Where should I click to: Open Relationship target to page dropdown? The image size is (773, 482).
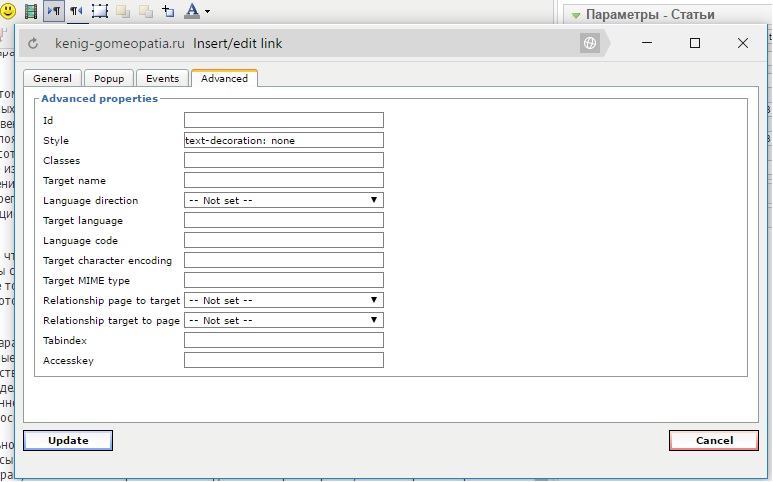pos(283,320)
